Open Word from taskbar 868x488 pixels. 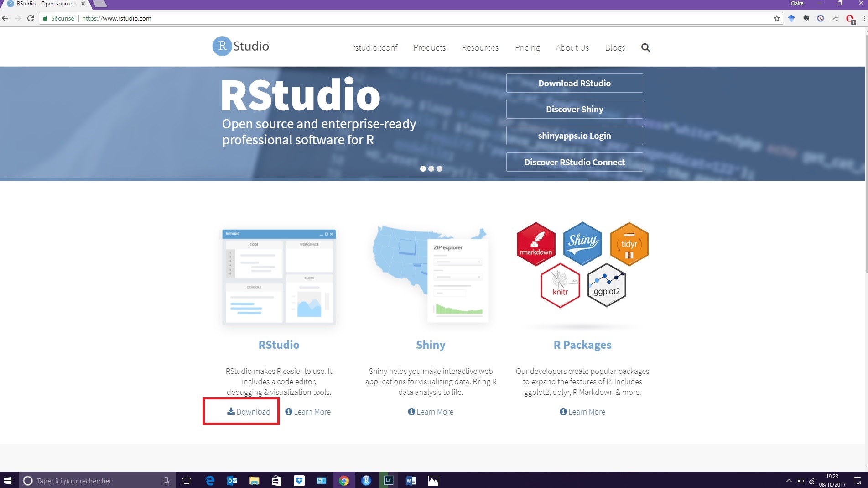(411, 480)
